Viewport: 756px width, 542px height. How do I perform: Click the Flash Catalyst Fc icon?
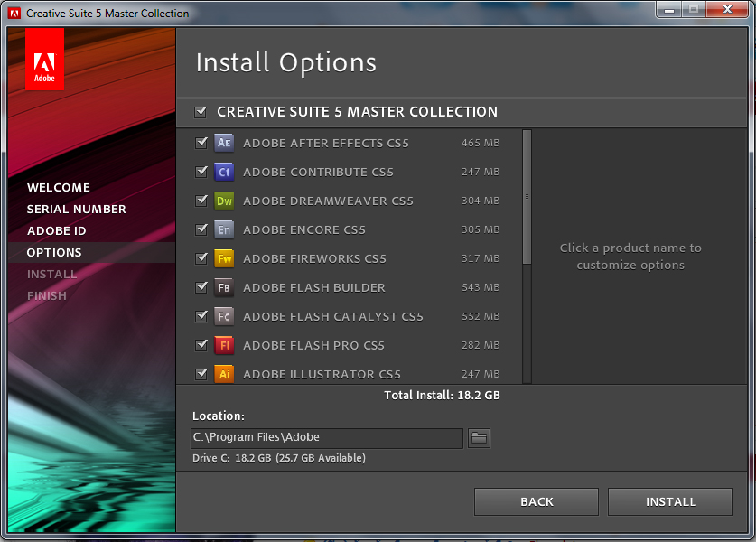coord(224,316)
